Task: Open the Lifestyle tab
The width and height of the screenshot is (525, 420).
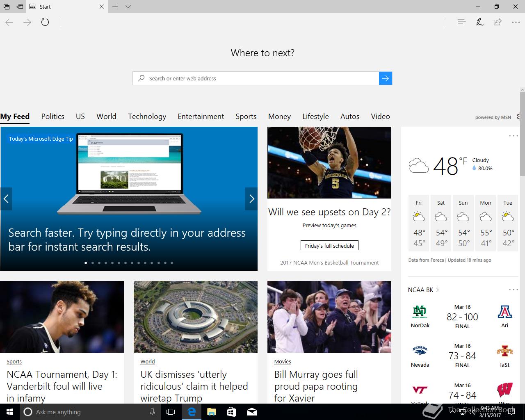Action: tap(315, 116)
